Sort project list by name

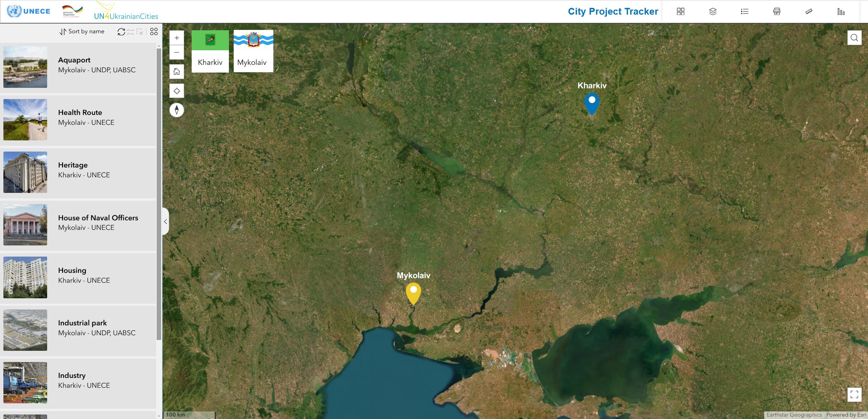[x=82, y=32]
